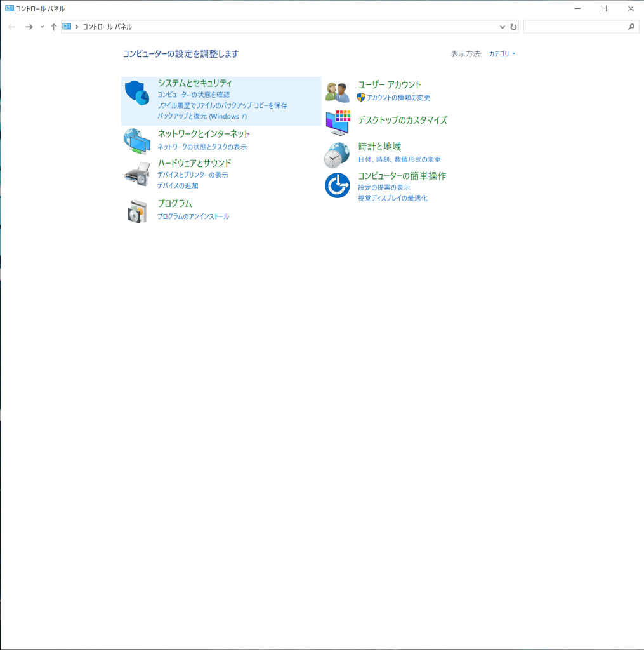Click the refresh button beside address bar

(x=513, y=27)
